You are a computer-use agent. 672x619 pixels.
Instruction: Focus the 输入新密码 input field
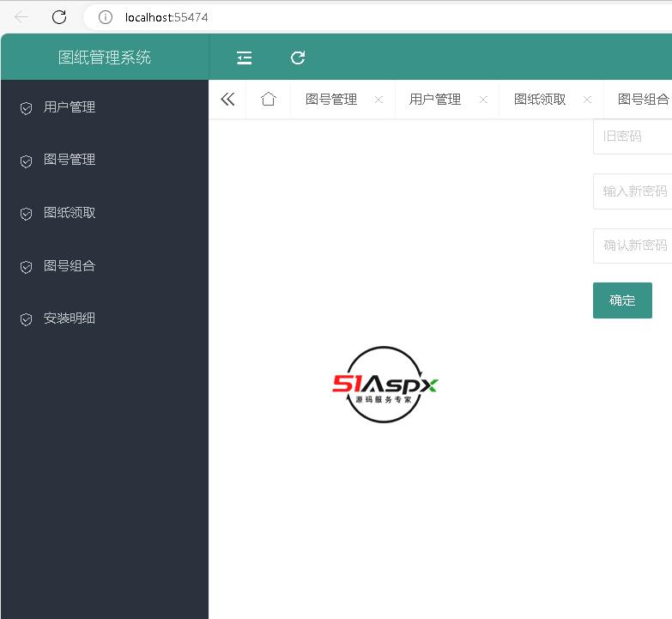point(633,191)
